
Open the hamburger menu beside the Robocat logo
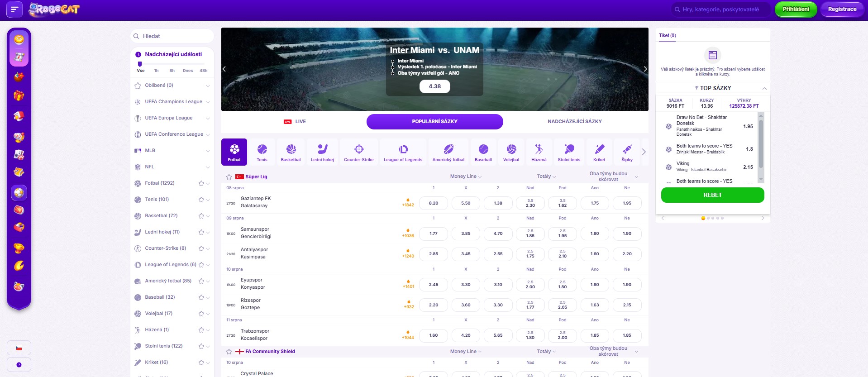click(14, 9)
